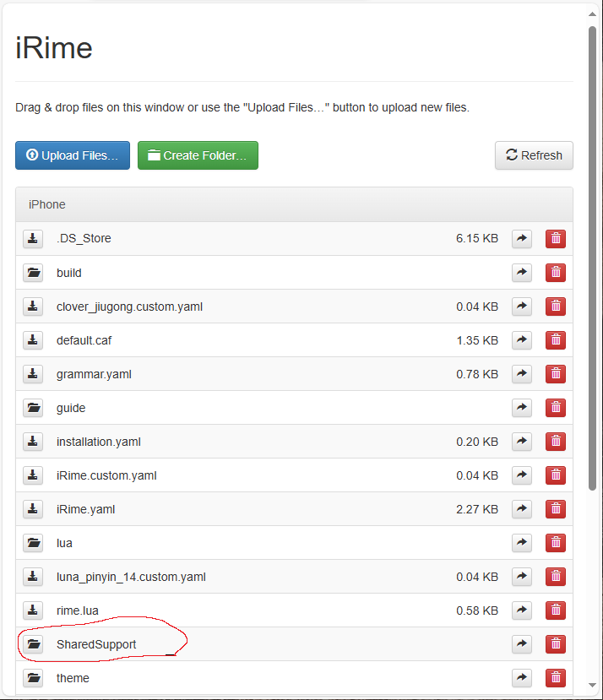This screenshot has height=700, width=603.
Task: Delete grammar.yaml with trash button
Action: [556, 374]
